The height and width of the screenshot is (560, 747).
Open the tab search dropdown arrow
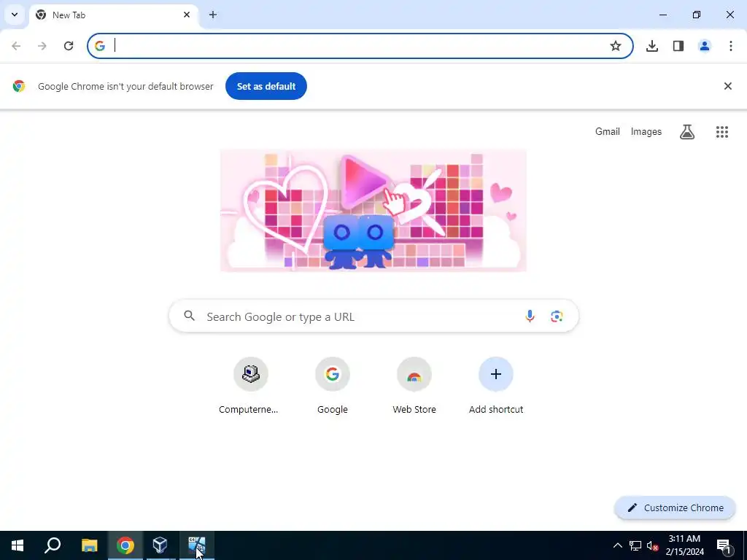pyautogui.click(x=15, y=15)
